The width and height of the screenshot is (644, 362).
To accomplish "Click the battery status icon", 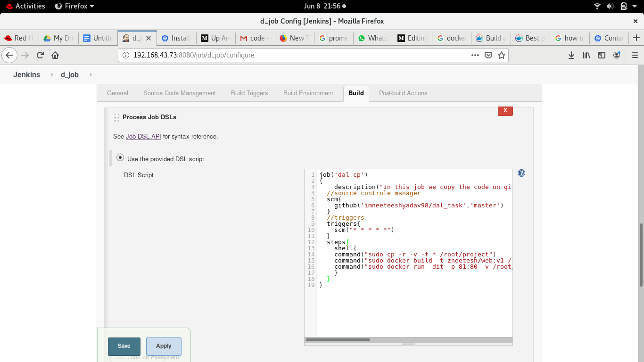I will click(624, 6).
